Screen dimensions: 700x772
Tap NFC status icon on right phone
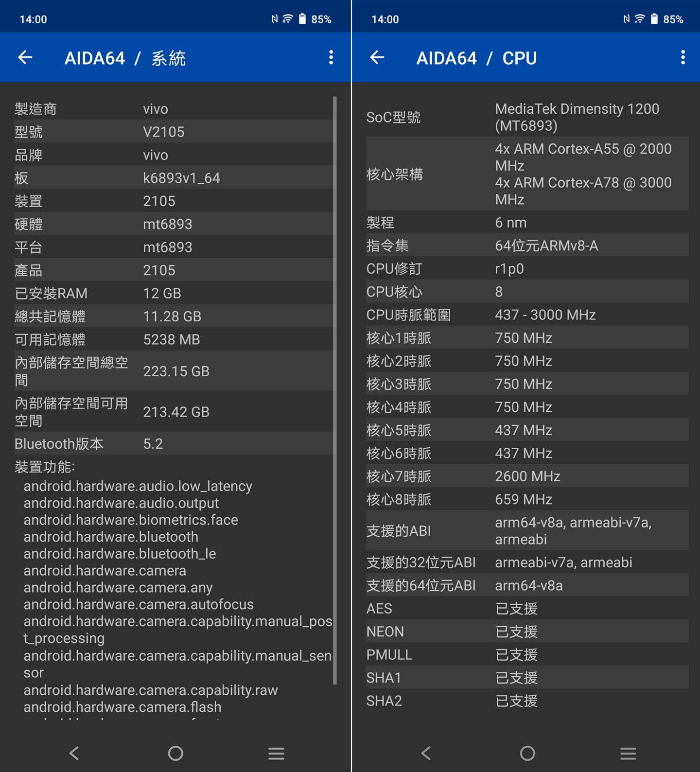[627, 19]
